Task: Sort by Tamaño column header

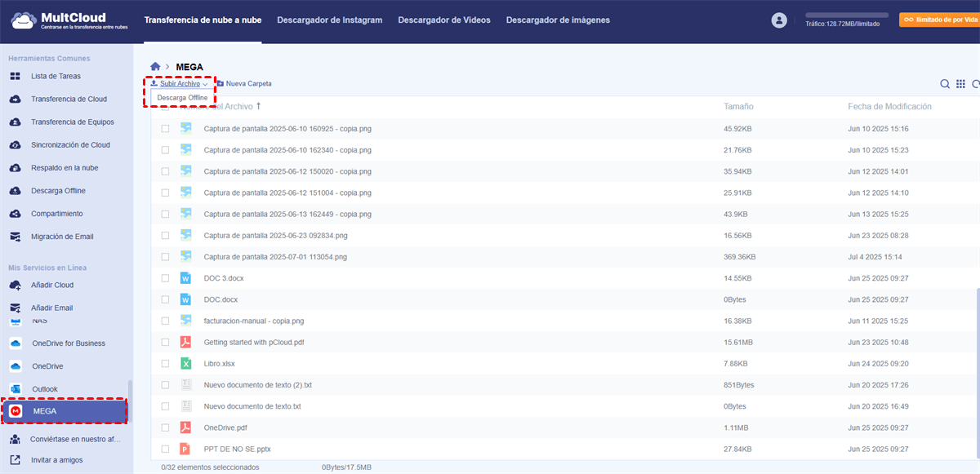Action: [738, 107]
